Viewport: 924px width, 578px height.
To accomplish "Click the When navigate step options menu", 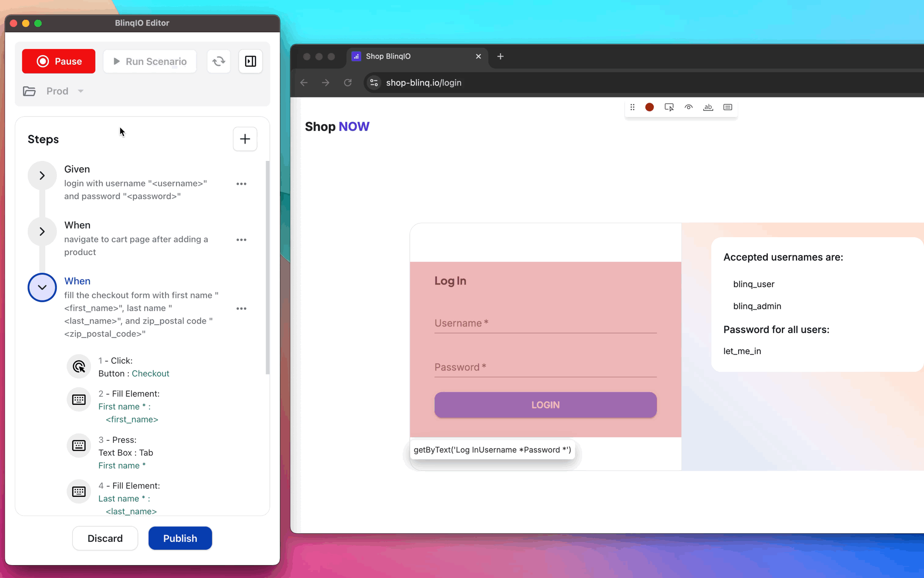I will pos(242,239).
